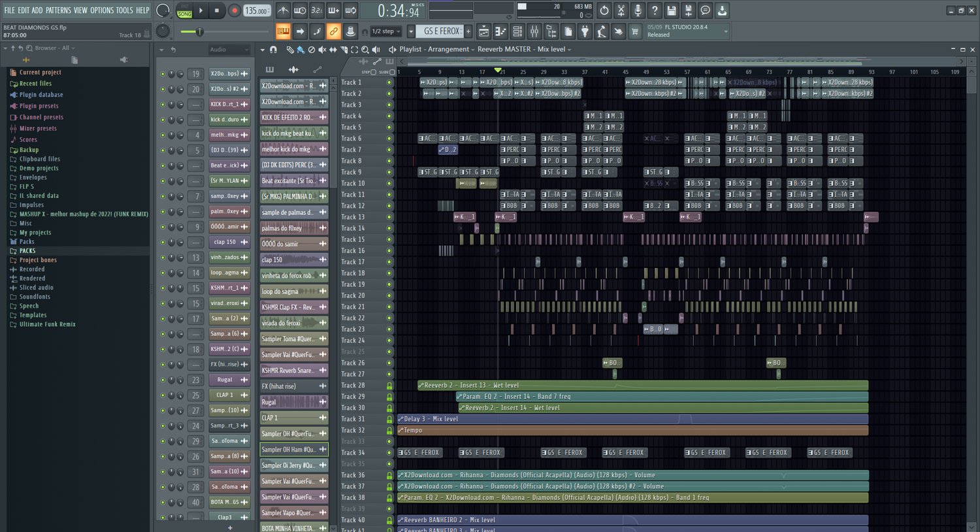Open the OPTIONS menu

(x=102, y=10)
